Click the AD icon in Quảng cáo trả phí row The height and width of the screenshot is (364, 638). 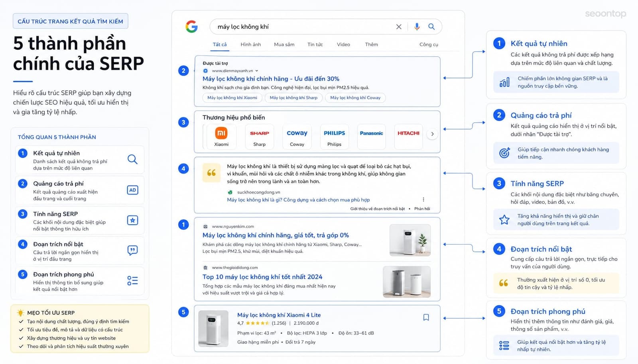pyautogui.click(x=132, y=190)
